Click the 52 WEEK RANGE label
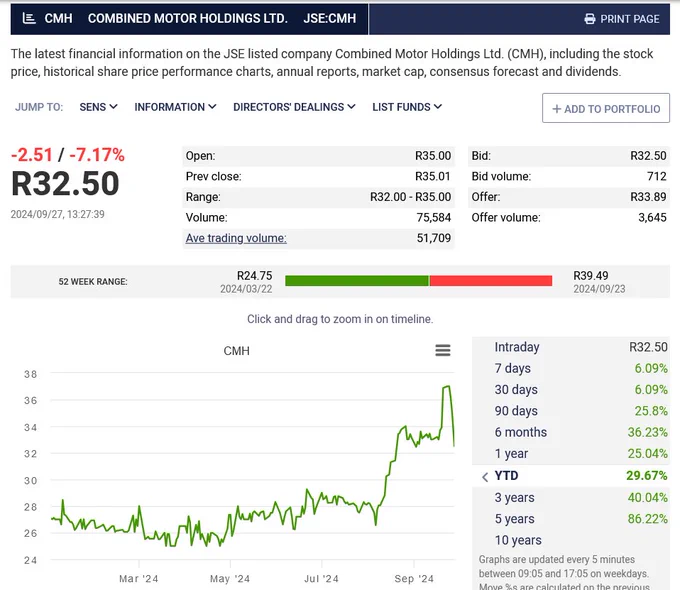The width and height of the screenshot is (680, 590). pyautogui.click(x=93, y=282)
